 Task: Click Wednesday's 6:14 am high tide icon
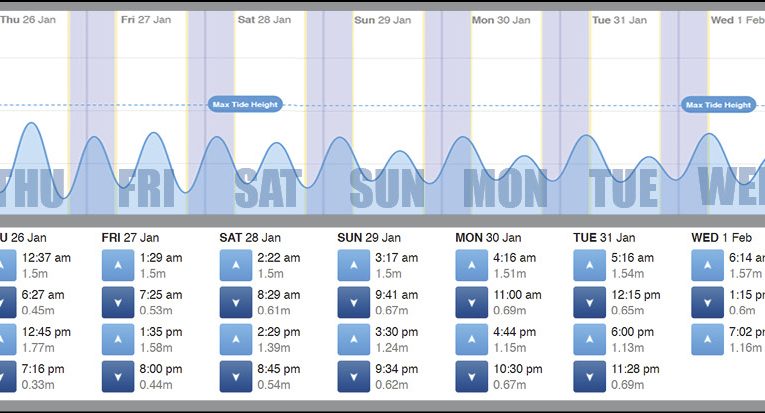pyautogui.click(x=707, y=265)
